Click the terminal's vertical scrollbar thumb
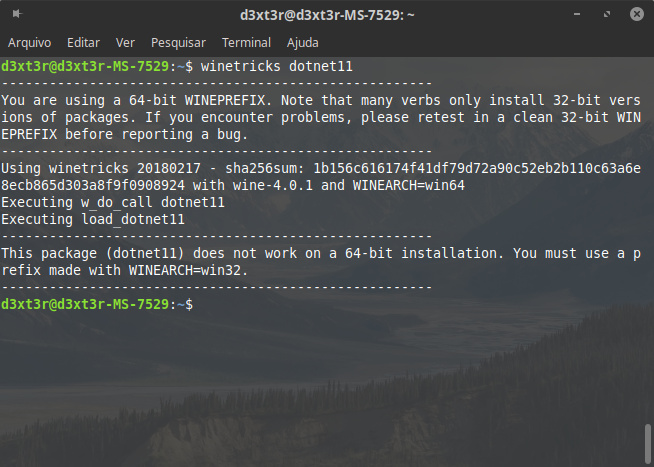 point(647,442)
